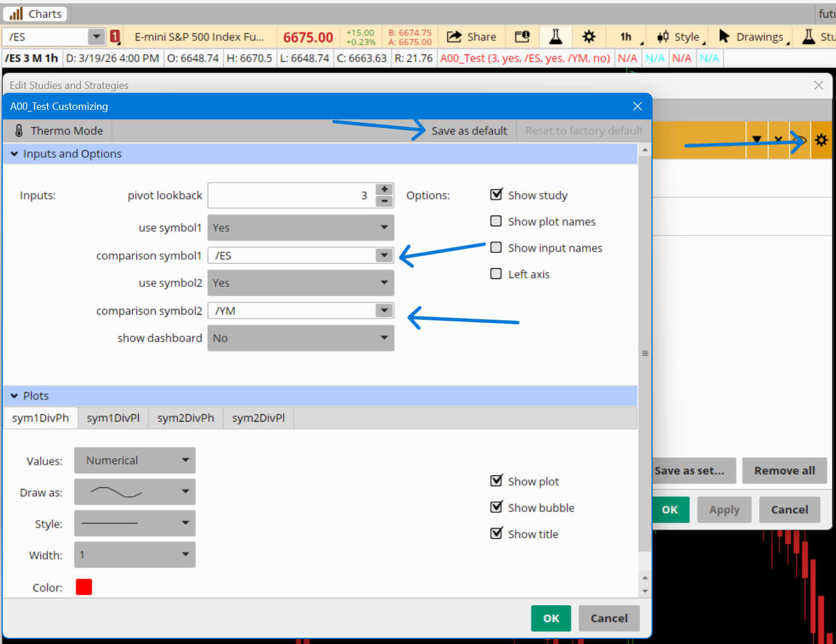Expand the comparison symbol2 /YM dropdown

[384, 311]
